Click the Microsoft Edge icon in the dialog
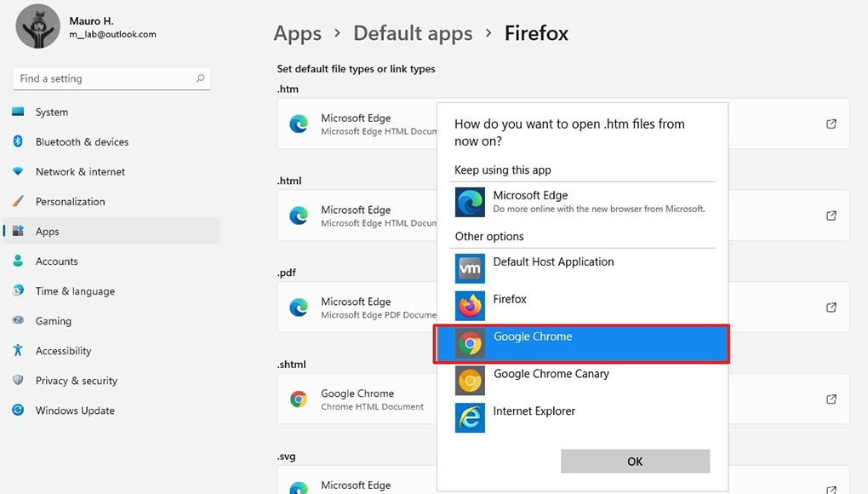This screenshot has height=494, width=868. pos(470,202)
